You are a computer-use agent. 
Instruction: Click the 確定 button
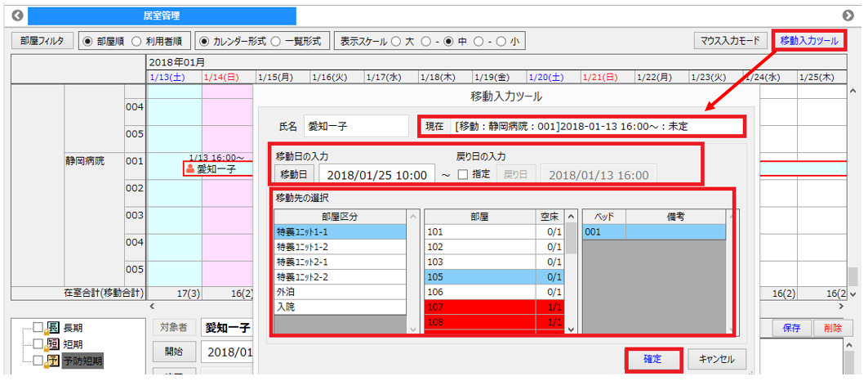coord(652,359)
